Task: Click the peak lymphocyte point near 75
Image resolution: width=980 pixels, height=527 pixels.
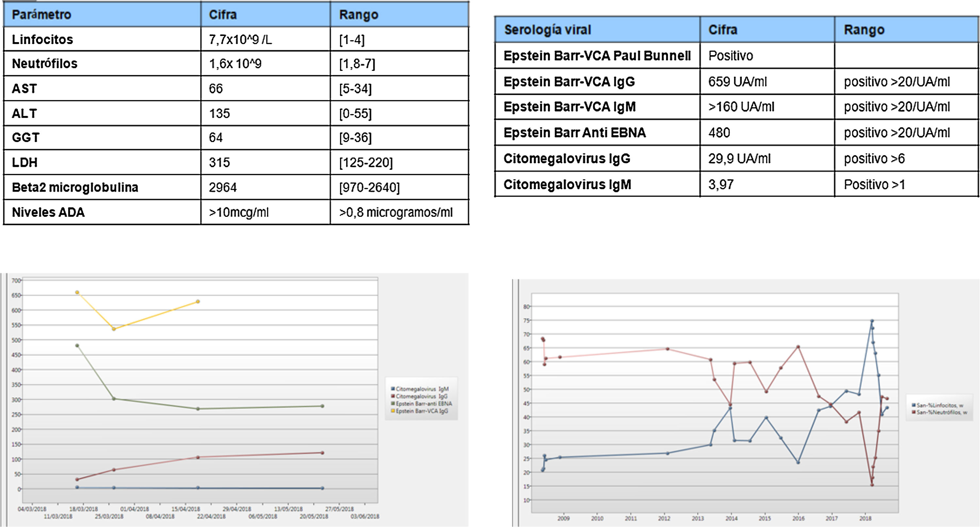Action: click(x=872, y=321)
